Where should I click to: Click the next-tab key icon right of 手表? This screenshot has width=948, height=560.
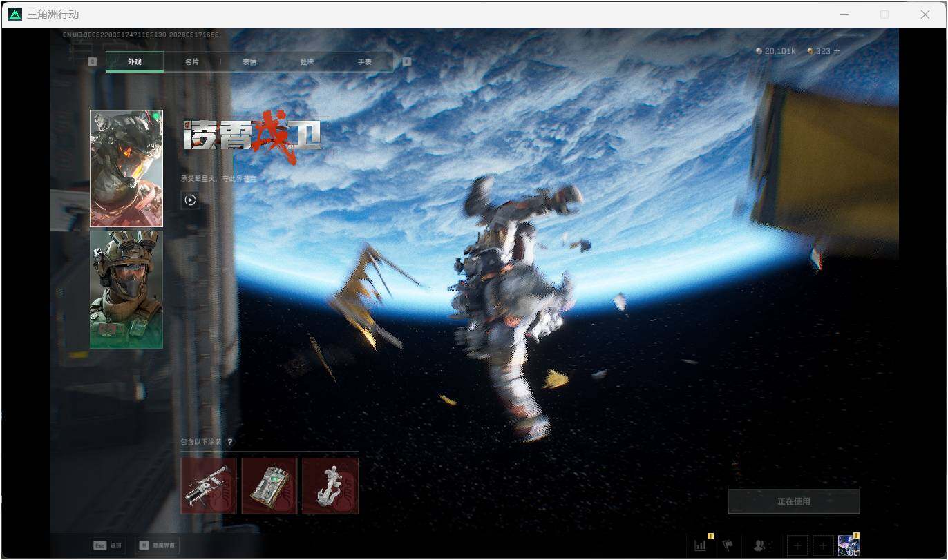click(x=407, y=61)
